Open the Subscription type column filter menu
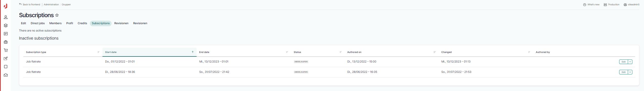 tap(98, 52)
